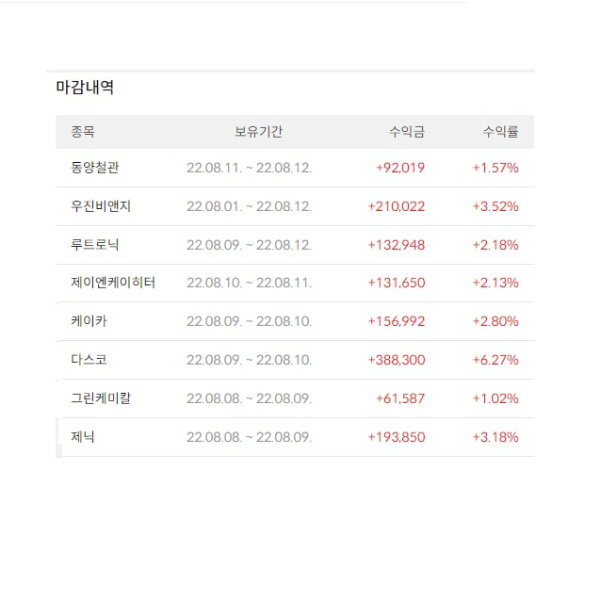This screenshot has width=600, height=600.
Task: Click the 제이엔케이히터 stock name
Action: (x=113, y=283)
